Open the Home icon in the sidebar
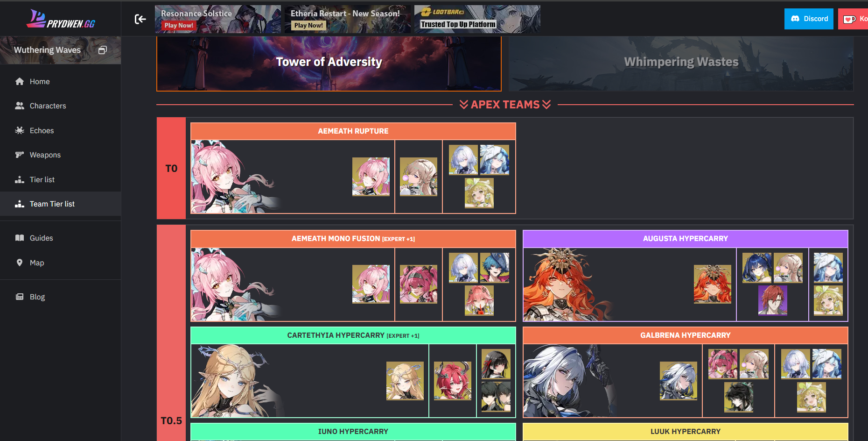The width and height of the screenshot is (868, 441). [20, 81]
